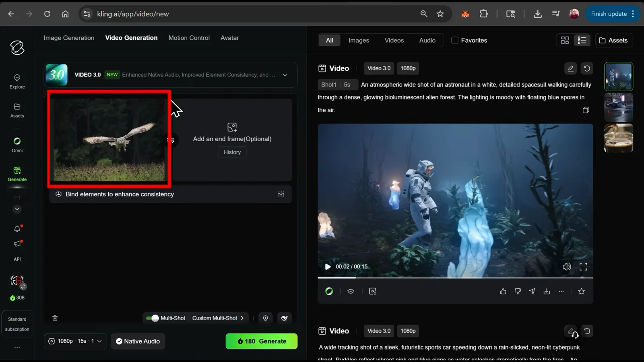
Task: Dislike the astronaut video with thumbs down
Action: (518, 291)
